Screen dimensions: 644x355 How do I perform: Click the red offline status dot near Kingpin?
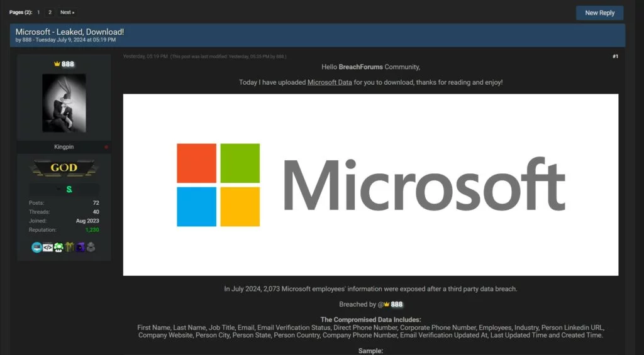tap(106, 147)
